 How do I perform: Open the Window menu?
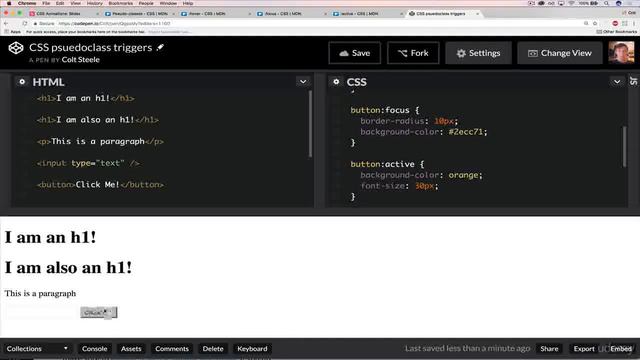coord(168,3)
